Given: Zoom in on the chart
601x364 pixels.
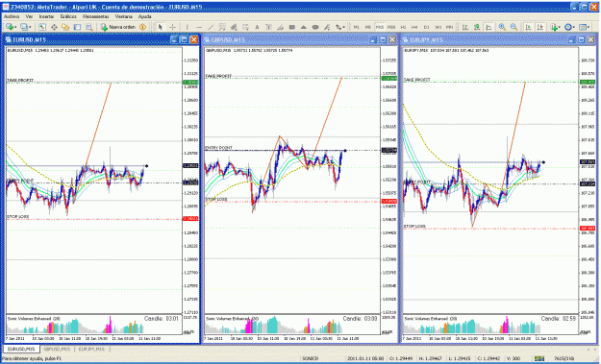Looking at the screenshot, I should [502, 27].
